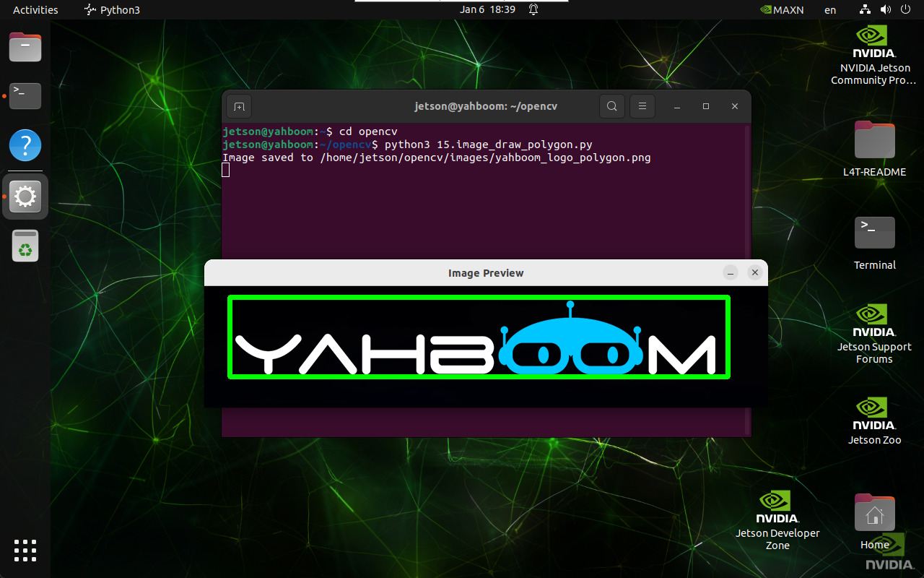Click the network status icon
The width and height of the screenshot is (924, 578).
(x=866, y=10)
